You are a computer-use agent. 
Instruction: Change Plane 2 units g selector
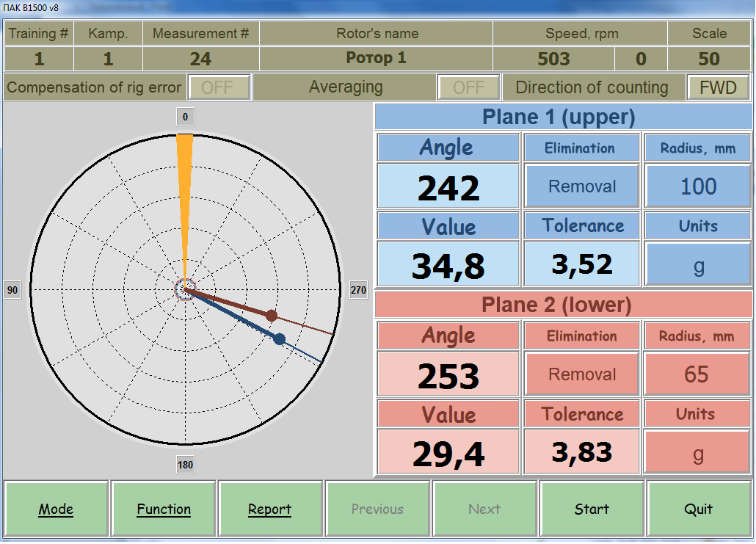click(x=698, y=453)
